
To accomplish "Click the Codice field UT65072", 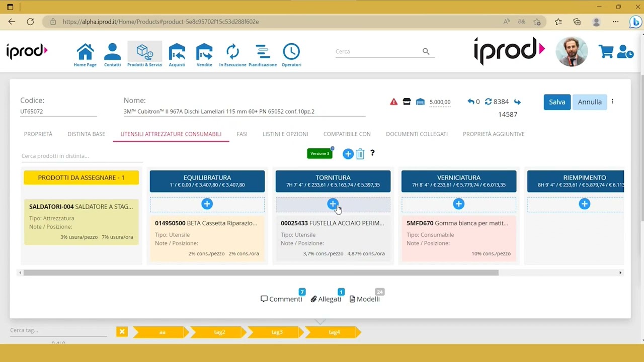I will click(x=58, y=111).
